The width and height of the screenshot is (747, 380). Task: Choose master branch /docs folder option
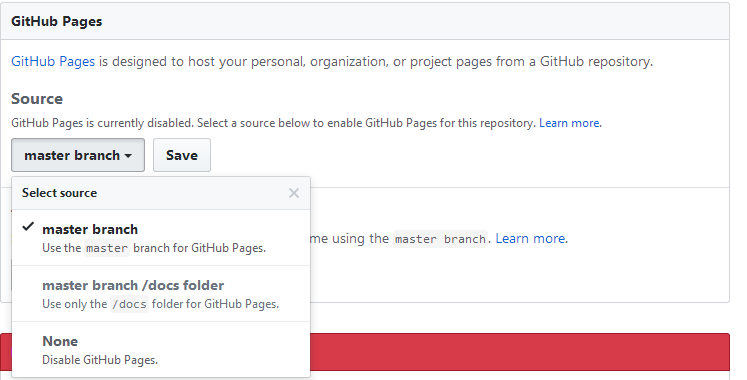pyautogui.click(x=161, y=294)
